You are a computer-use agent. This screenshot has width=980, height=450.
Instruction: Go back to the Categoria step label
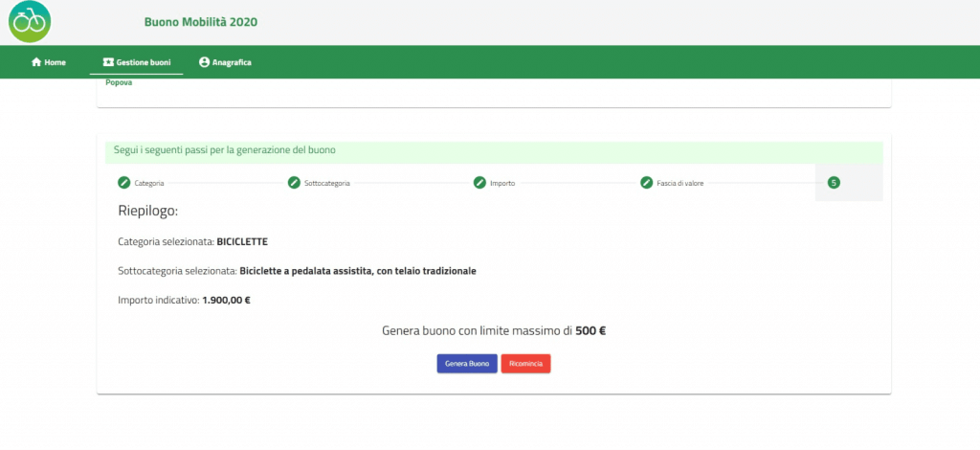[149, 183]
